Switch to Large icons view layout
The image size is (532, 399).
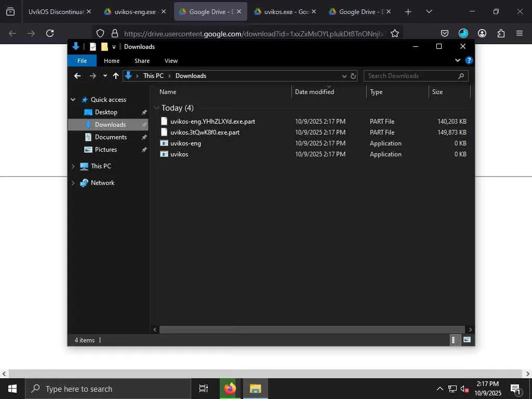(x=467, y=340)
